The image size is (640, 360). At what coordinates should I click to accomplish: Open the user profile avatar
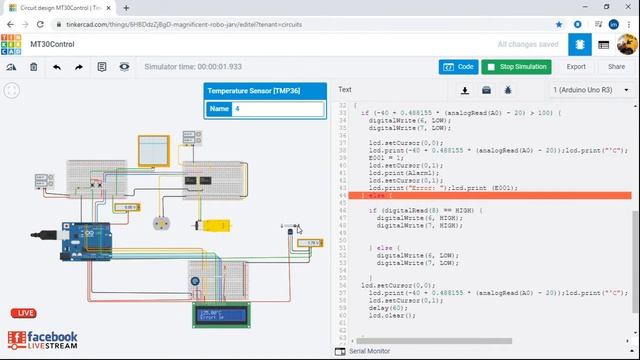[x=627, y=44]
